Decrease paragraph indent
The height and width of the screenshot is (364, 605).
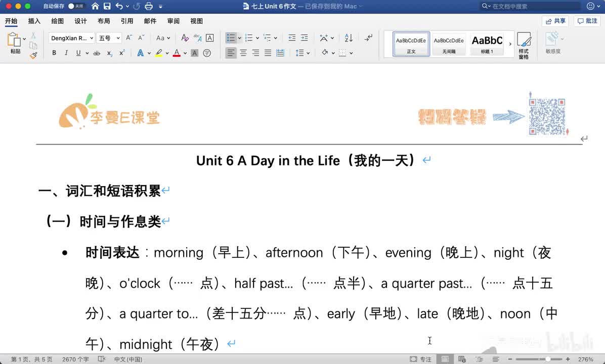pos(292,37)
